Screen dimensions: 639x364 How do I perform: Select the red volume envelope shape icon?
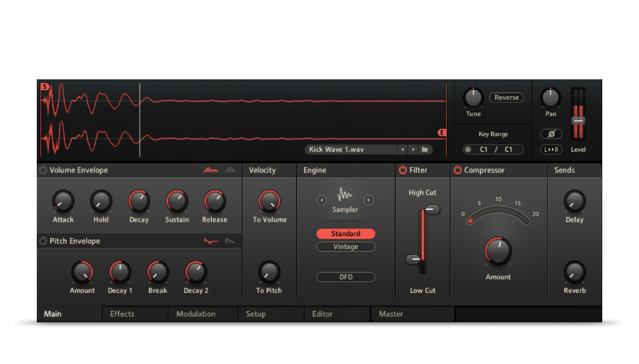pyautogui.click(x=211, y=170)
